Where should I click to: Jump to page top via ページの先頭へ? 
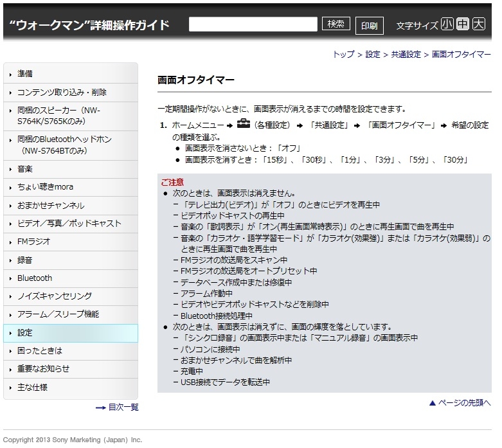(463, 403)
